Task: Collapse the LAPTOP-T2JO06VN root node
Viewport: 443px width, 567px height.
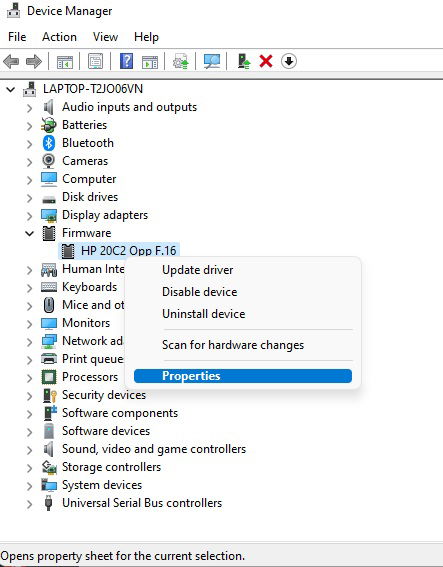Action: click(11, 89)
